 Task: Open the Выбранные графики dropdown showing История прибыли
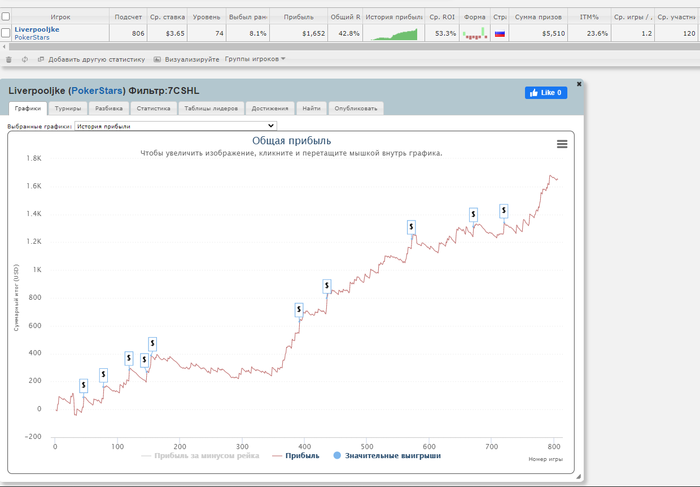tap(175, 126)
